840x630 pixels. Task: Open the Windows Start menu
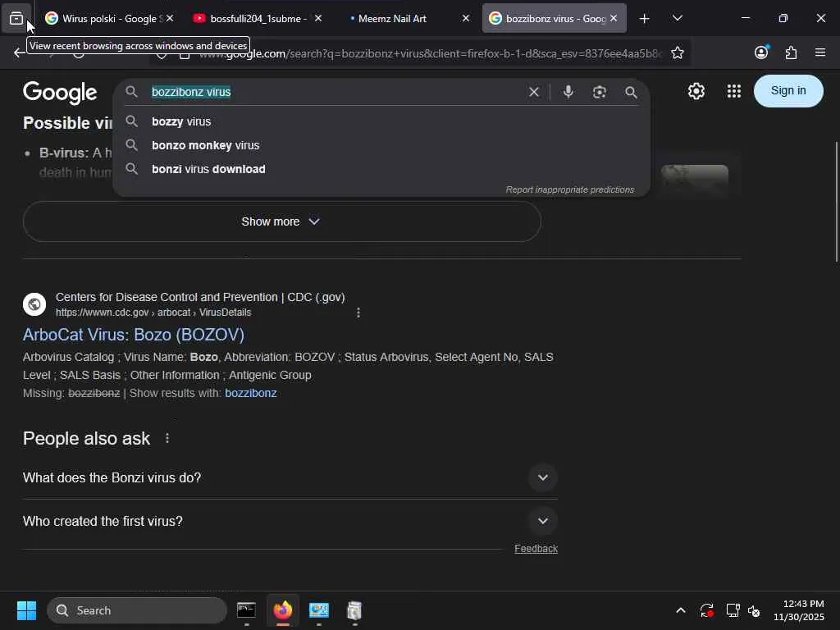click(26, 610)
